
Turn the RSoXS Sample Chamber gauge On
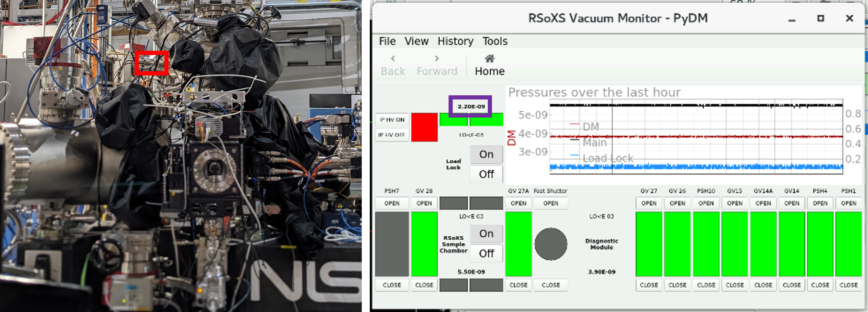[x=486, y=234]
